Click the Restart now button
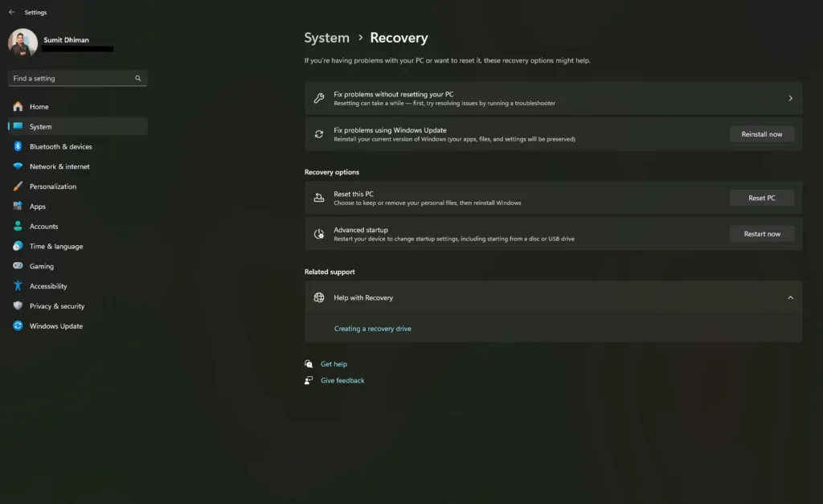This screenshot has height=504, width=823. tap(762, 234)
